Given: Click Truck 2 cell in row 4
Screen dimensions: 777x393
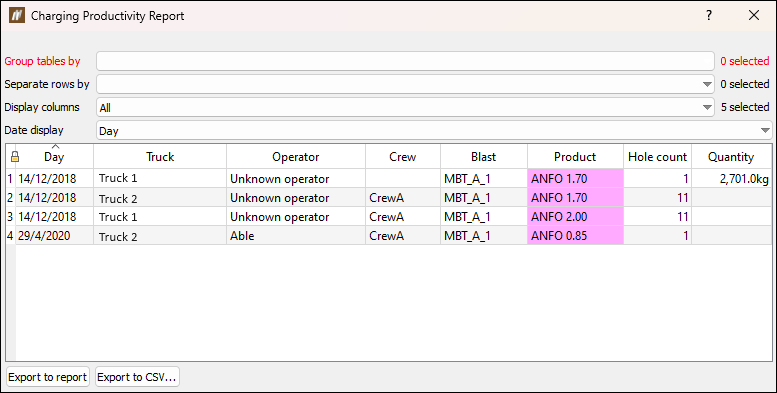Looking at the screenshot, I should (x=160, y=235).
